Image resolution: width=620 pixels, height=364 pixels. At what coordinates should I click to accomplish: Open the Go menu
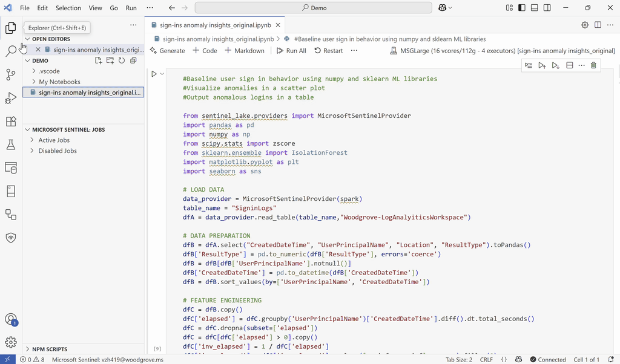(114, 7)
